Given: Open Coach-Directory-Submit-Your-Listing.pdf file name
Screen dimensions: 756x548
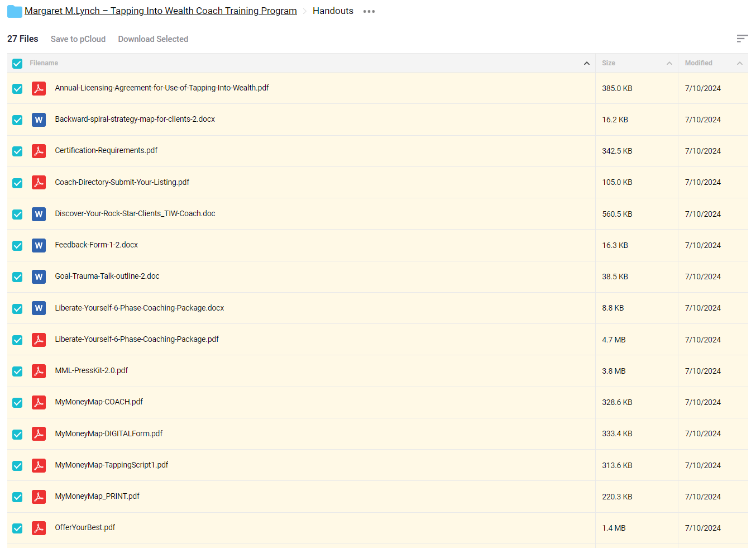Looking at the screenshot, I should (x=122, y=182).
